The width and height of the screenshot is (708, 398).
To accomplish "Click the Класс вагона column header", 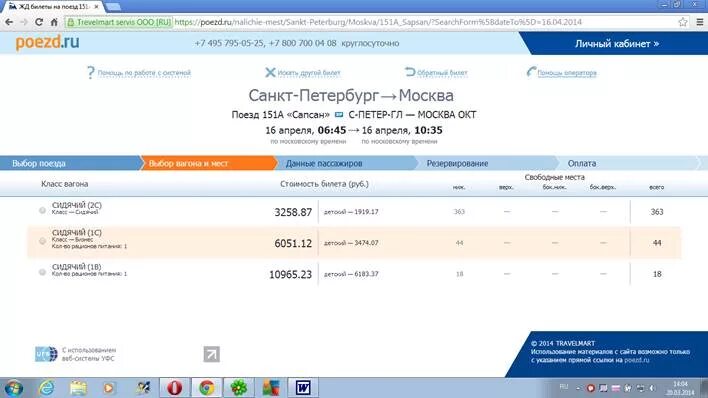I will pos(65,184).
